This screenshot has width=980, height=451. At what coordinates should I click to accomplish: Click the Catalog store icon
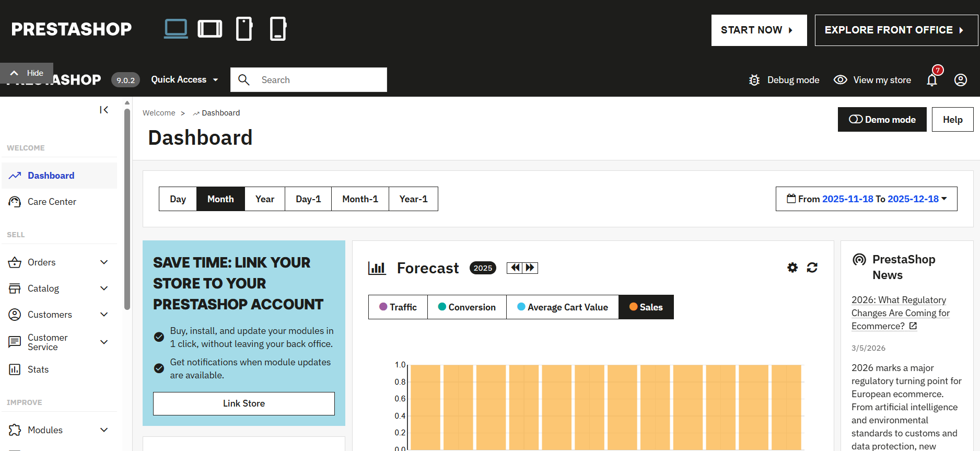tap(15, 288)
